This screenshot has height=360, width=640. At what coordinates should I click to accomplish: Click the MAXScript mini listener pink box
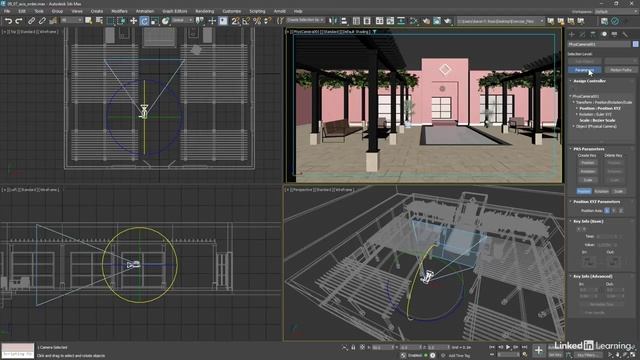click(18, 347)
